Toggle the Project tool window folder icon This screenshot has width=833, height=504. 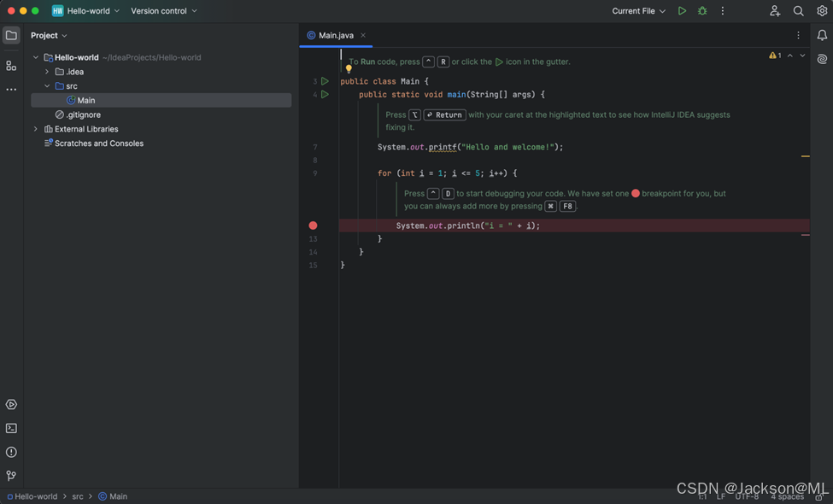(x=11, y=35)
